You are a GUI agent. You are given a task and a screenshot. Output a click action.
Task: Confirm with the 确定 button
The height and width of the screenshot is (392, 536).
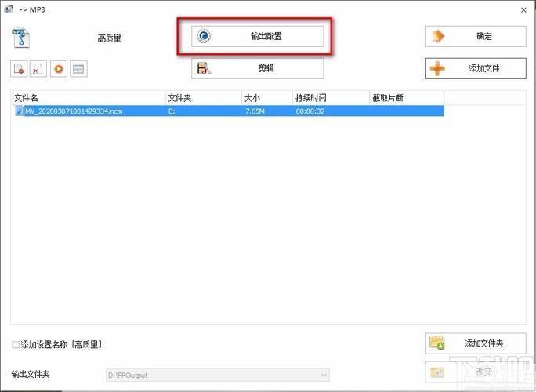coord(475,36)
